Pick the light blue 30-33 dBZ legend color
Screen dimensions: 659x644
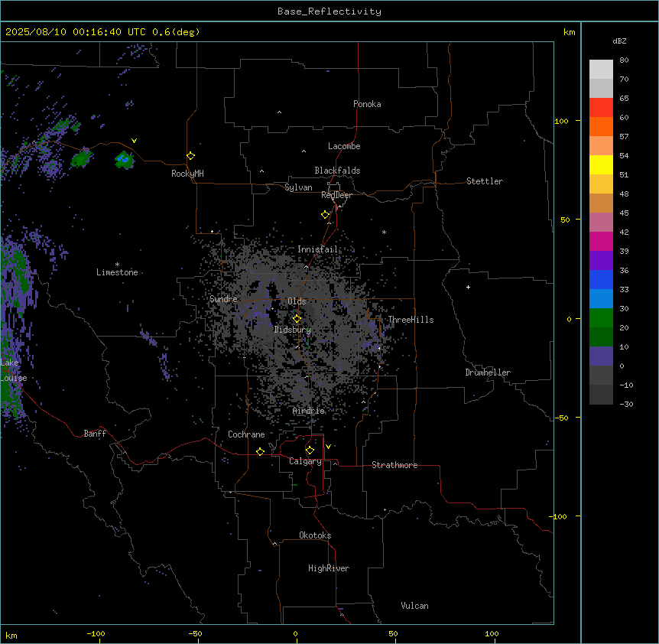601,298
